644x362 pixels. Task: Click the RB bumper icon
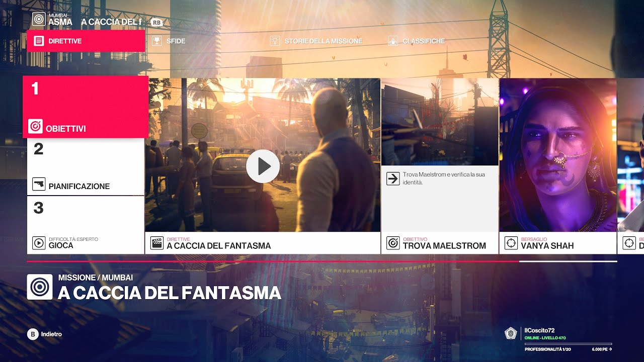click(156, 22)
